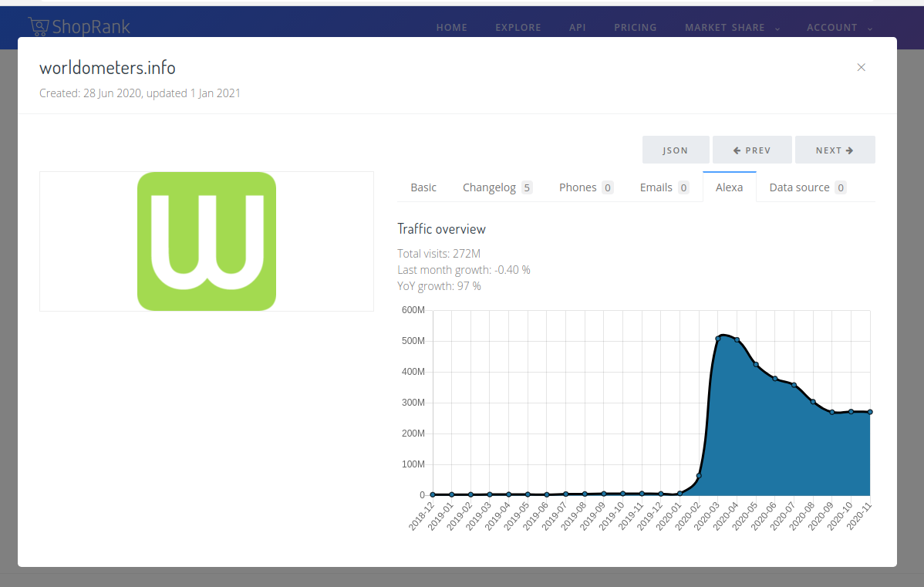Expand the Account dropdown menu
The width and height of the screenshot is (924, 587).
(839, 28)
